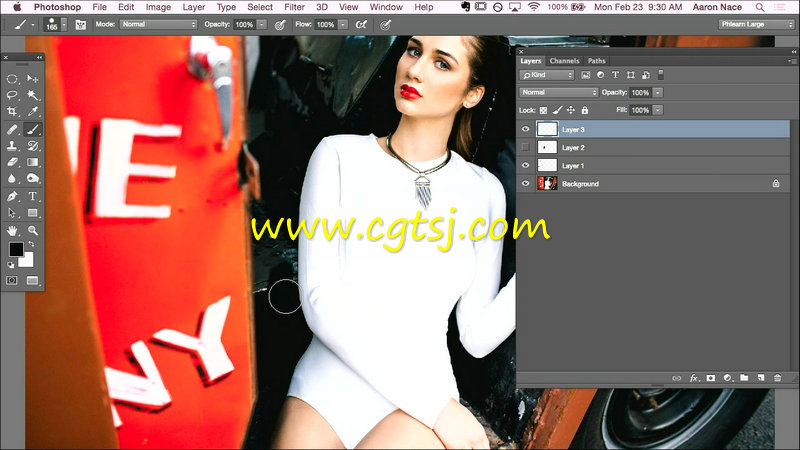Select the Blur tool

tap(12, 179)
